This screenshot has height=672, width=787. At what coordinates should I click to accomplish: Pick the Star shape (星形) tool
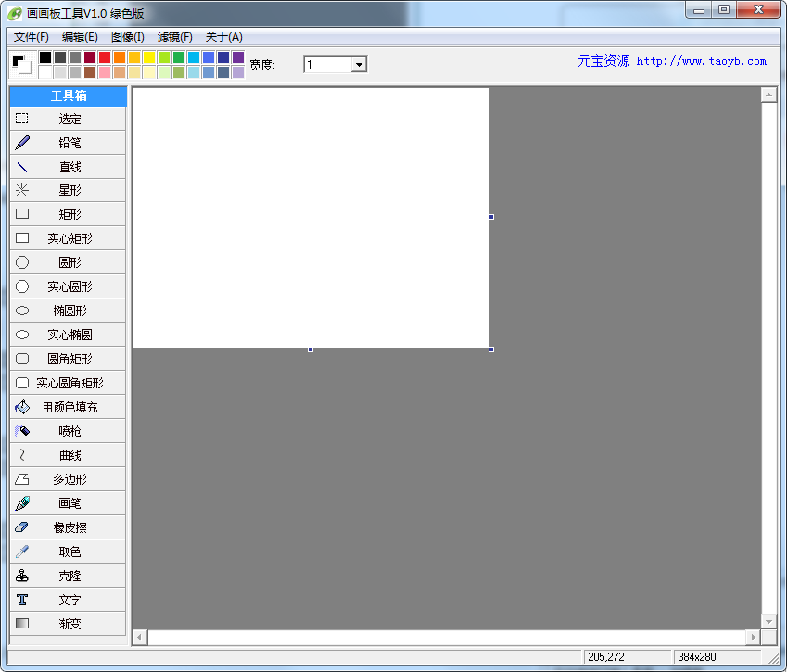tap(68, 190)
